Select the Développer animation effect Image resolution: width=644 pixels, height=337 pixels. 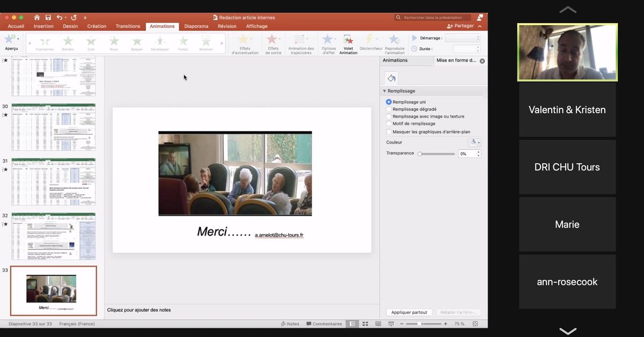pyautogui.click(x=160, y=43)
